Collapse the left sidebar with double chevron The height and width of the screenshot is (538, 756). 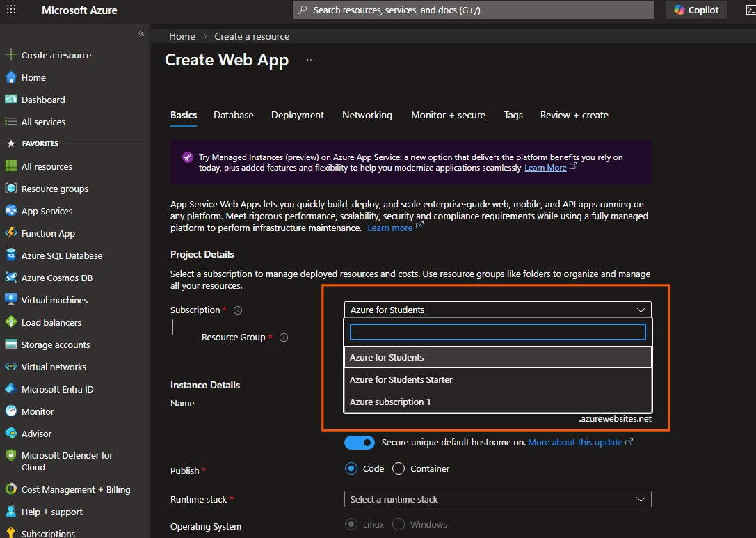tap(141, 33)
